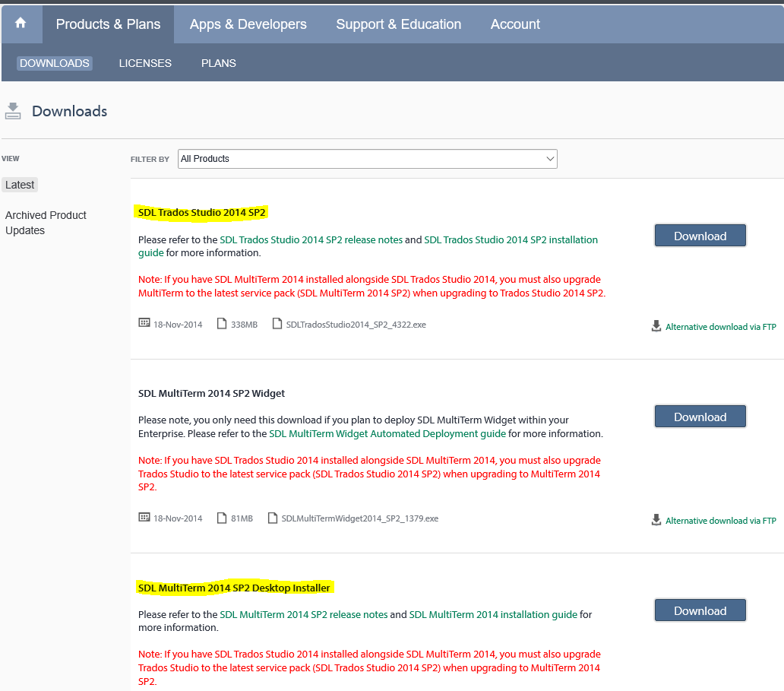Click the Downloads tray icon beside heading
The height and width of the screenshot is (691, 784).
(13, 111)
